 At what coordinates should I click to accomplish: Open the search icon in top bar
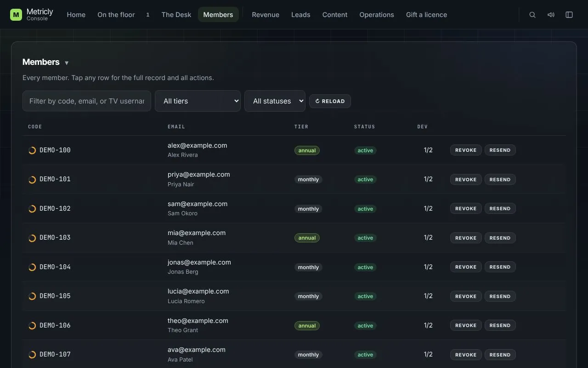532,15
